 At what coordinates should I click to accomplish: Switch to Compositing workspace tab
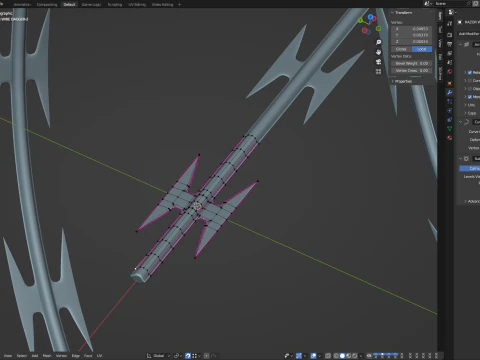coord(47,4)
